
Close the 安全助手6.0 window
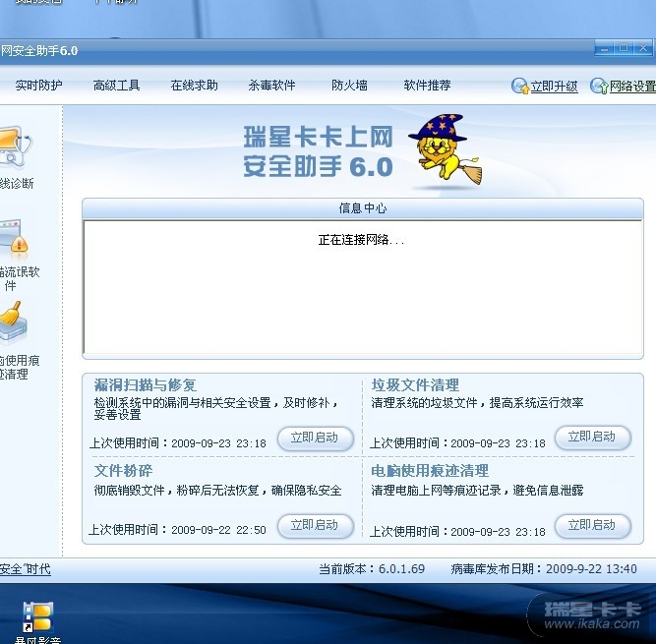643,48
